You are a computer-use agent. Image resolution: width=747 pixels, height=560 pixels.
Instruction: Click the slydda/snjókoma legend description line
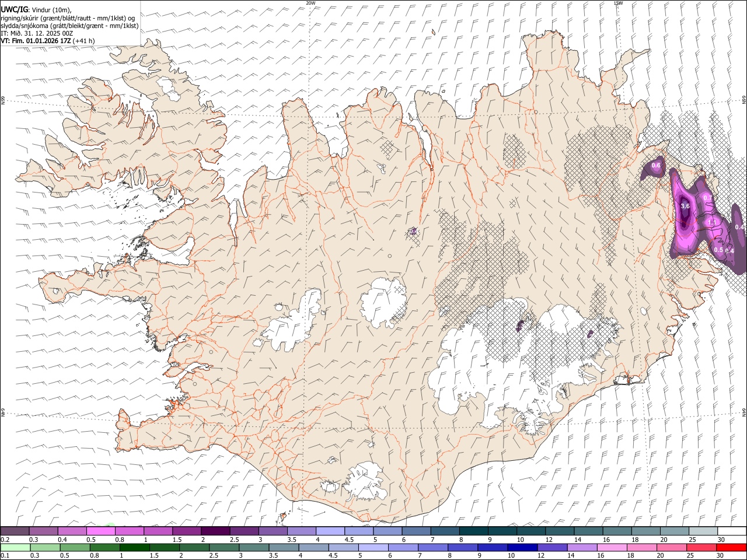[x=70, y=26]
